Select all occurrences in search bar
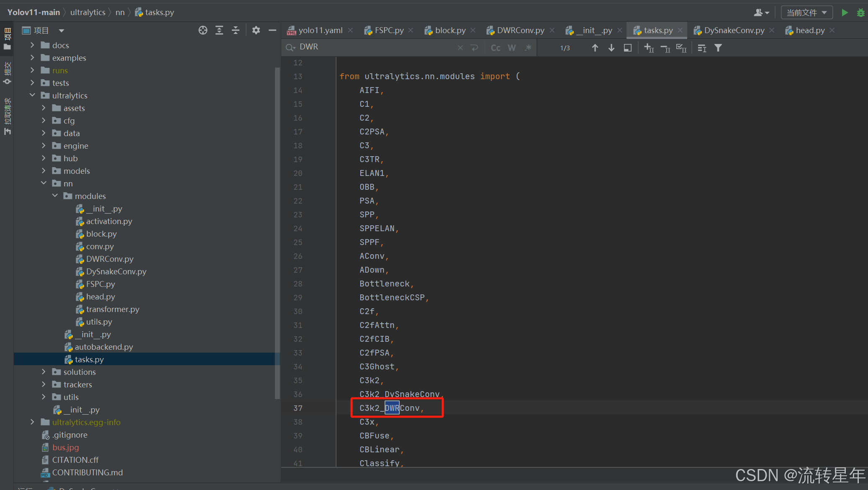868x490 pixels. click(681, 48)
